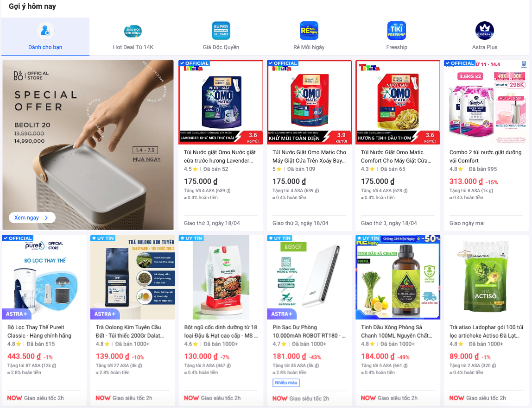Open Combo 2 túi Comfort product title
532x408 pixels.
[486, 157]
